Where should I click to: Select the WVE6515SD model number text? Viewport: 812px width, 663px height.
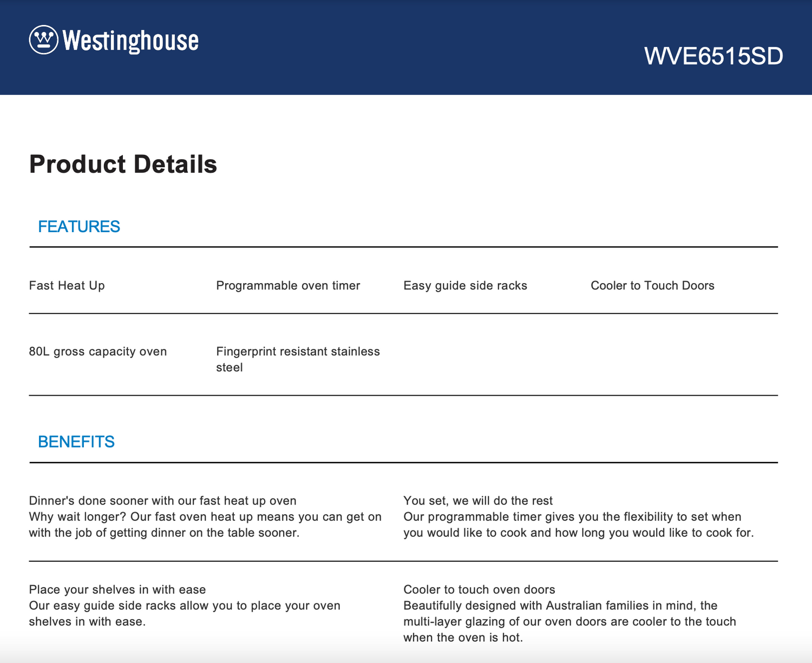[x=713, y=56]
